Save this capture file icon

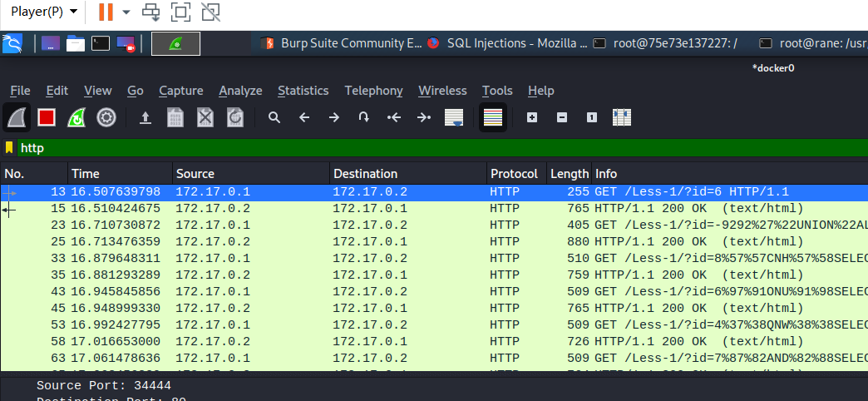pyautogui.click(x=175, y=117)
